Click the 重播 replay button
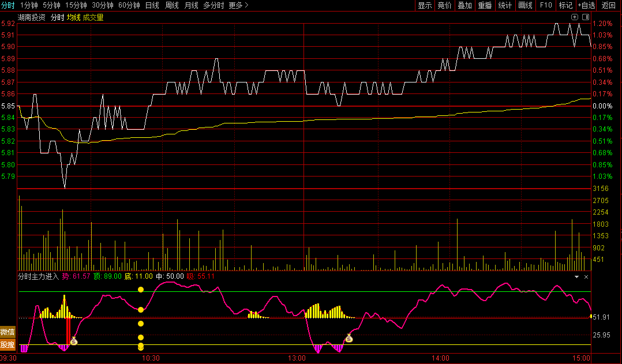Image resolution: width=622 pixels, height=364 pixels. (x=485, y=5)
